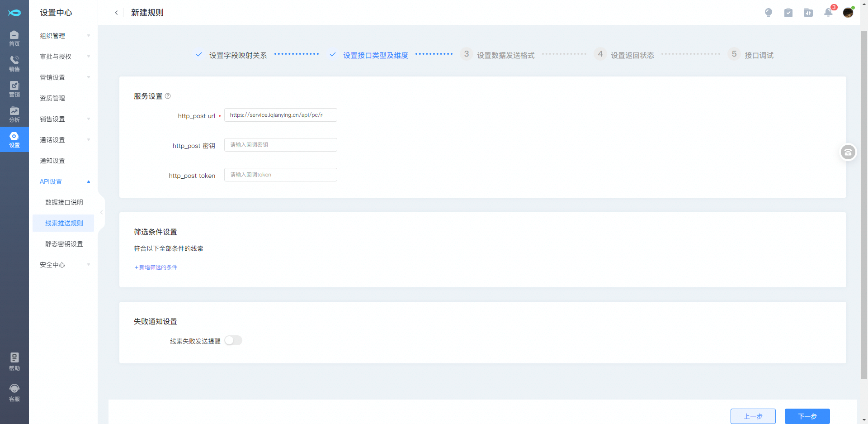Collapse the API设置 menu section

coord(64,181)
